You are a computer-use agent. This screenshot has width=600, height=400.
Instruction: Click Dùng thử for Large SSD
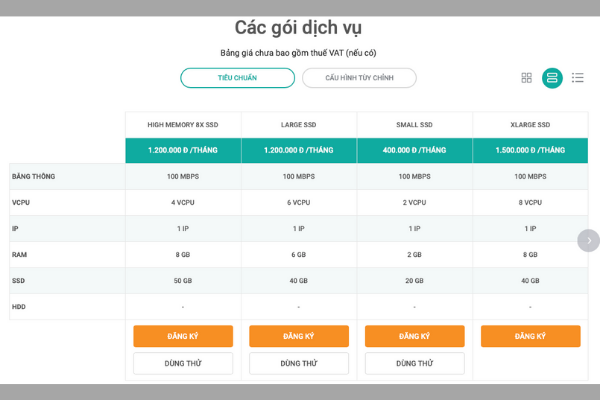[x=299, y=363]
